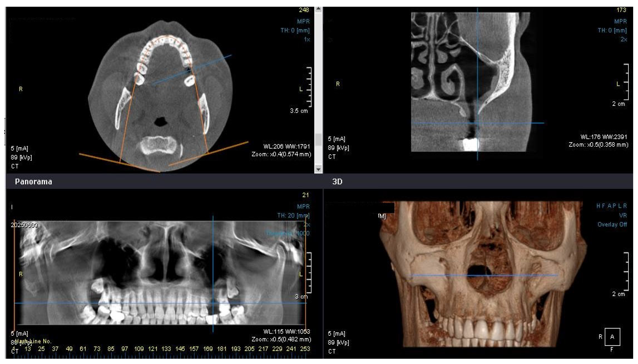Click the VR rendering mode label
Screen dimensions: 638x364
623,216
